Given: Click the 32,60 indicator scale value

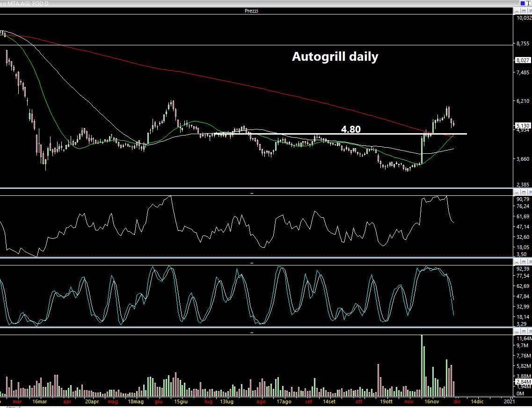Looking at the screenshot, I should click(x=523, y=237).
